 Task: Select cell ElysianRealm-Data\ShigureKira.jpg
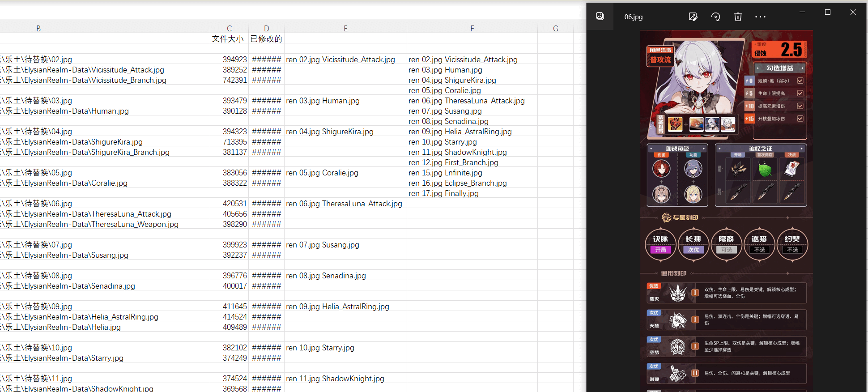[105, 141]
